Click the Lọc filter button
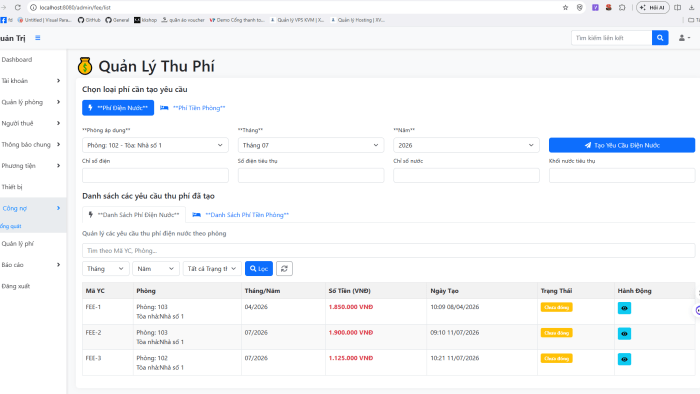 point(258,269)
